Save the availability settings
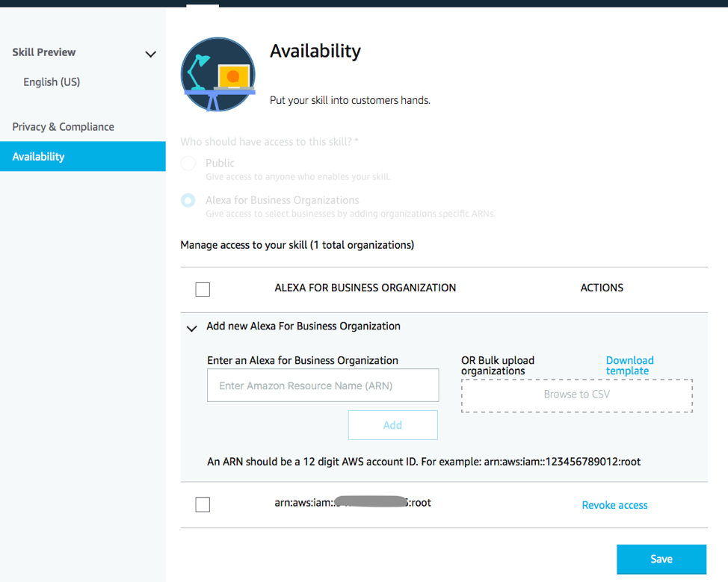The width and height of the screenshot is (728, 582). click(x=661, y=559)
